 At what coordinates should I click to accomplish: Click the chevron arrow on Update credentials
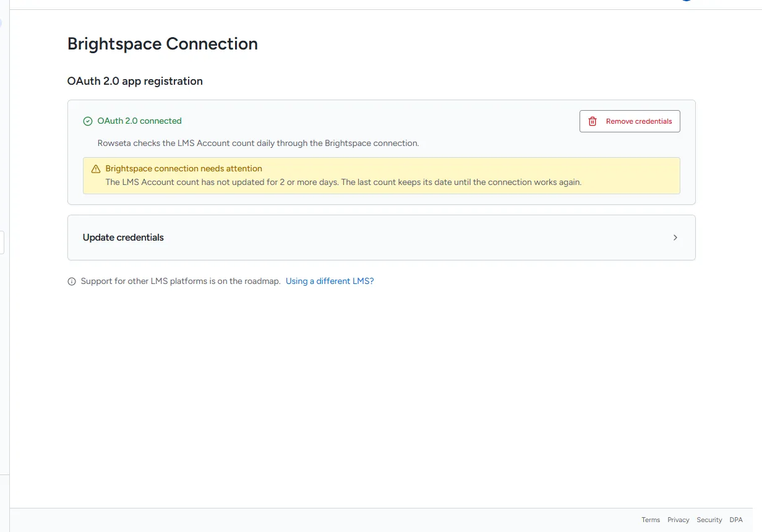pos(675,238)
